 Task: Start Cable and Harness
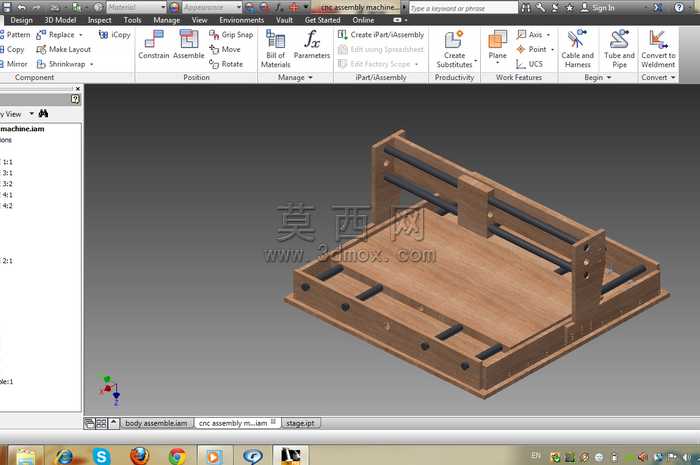(x=577, y=48)
